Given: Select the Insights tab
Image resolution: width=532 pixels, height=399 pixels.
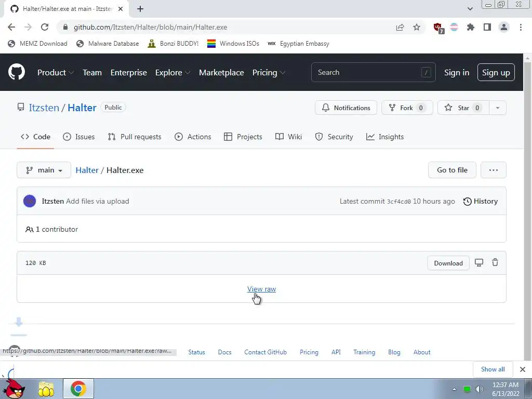Looking at the screenshot, I should tap(385, 137).
